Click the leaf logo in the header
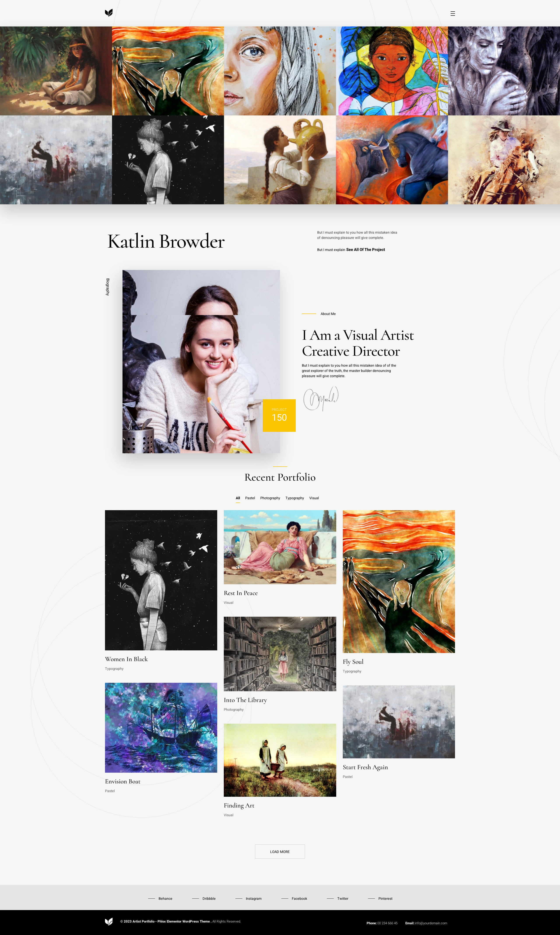This screenshot has width=560, height=935. (x=109, y=13)
